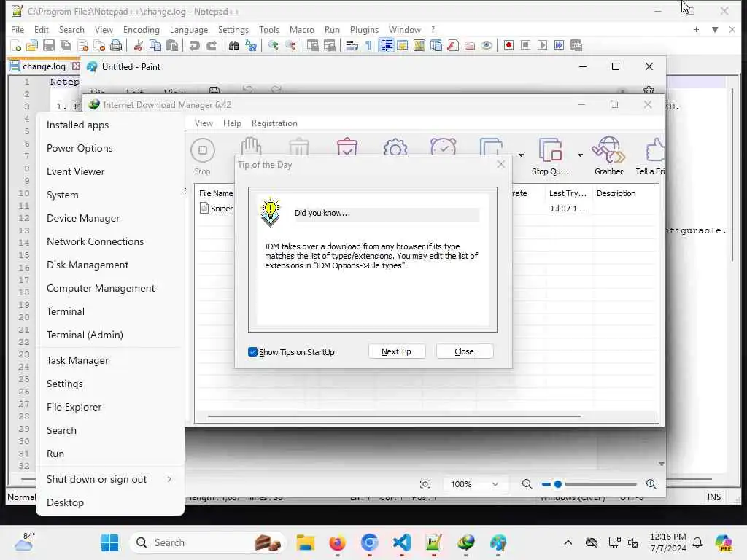Click Paint fit to window icon
Image resolution: width=747 pixels, height=560 pixels.
point(425,484)
